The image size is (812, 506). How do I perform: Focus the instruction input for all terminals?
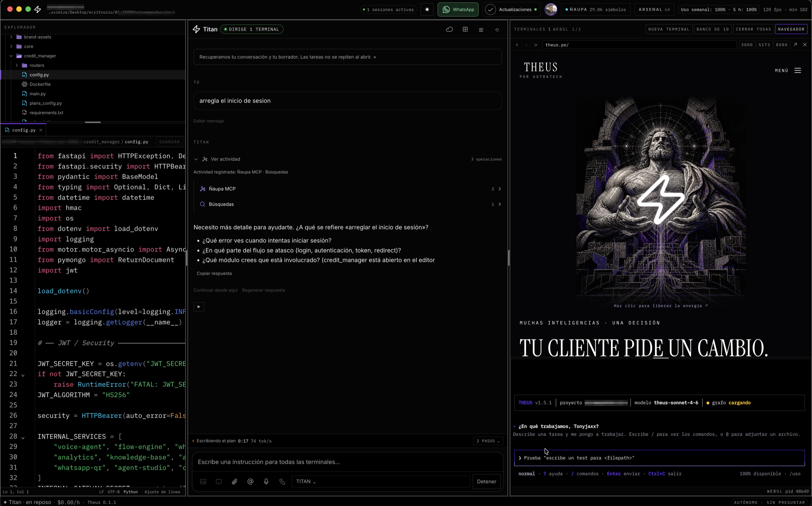(347, 462)
